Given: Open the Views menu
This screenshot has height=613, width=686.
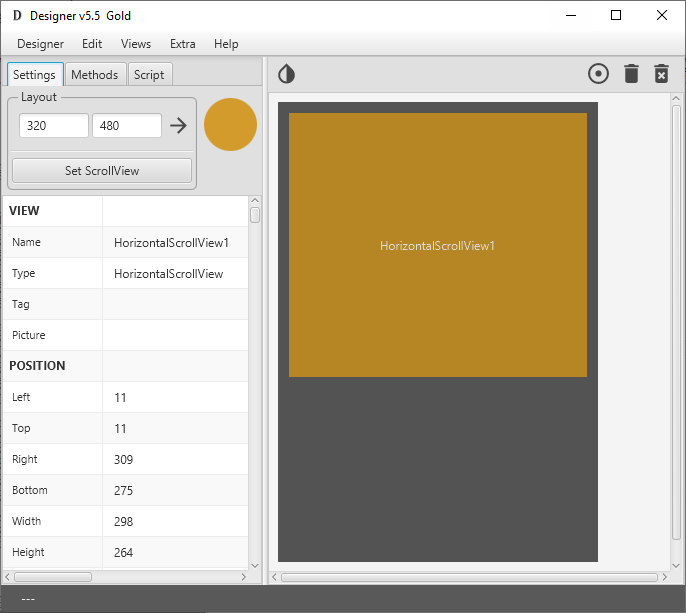Looking at the screenshot, I should pos(136,44).
